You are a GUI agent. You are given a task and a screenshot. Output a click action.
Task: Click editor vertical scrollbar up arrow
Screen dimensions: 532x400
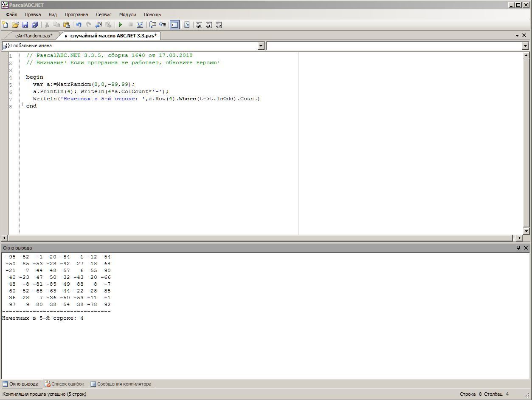pos(526,55)
